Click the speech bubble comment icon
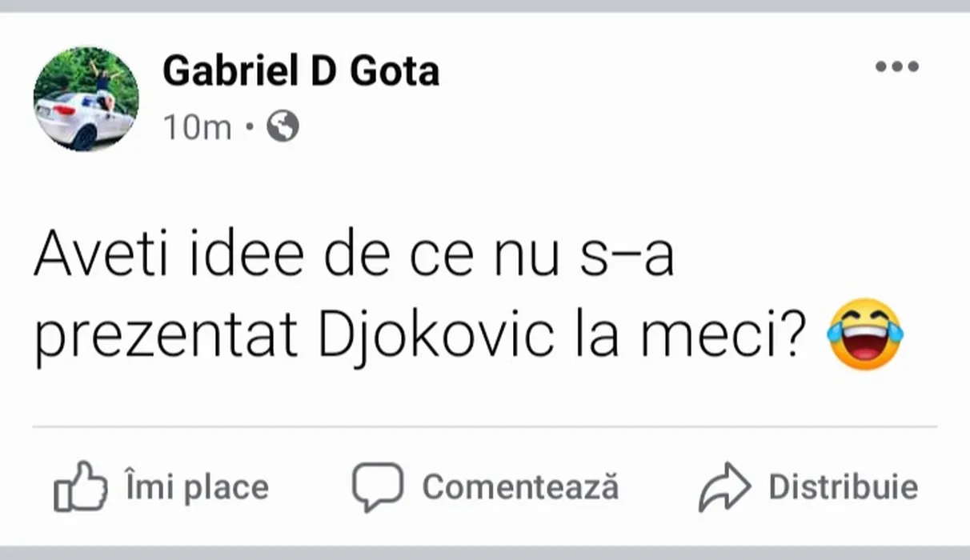The height and width of the screenshot is (560, 970). point(378,486)
